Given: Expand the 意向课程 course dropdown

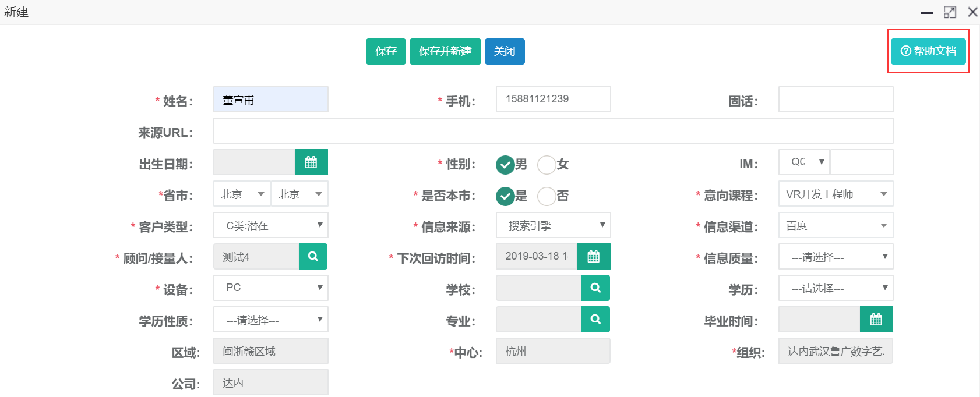Looking at the screenshot, I should click(x=836, y=194).
